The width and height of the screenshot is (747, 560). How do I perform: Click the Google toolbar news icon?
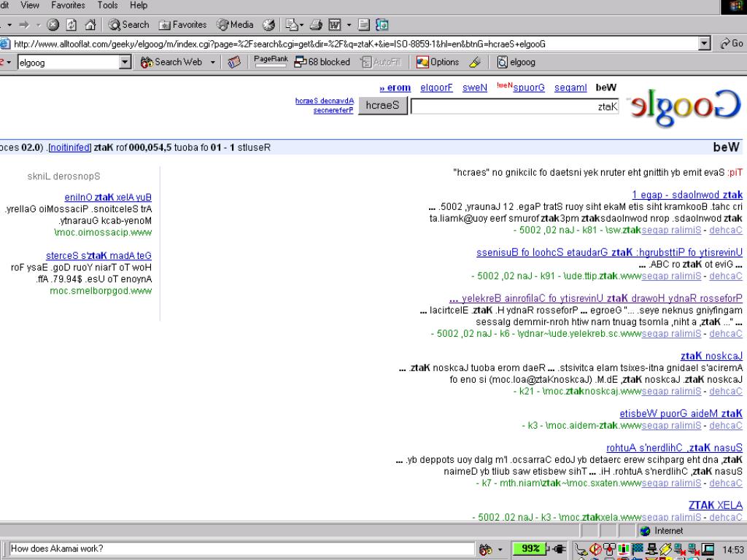pos(234,62)
